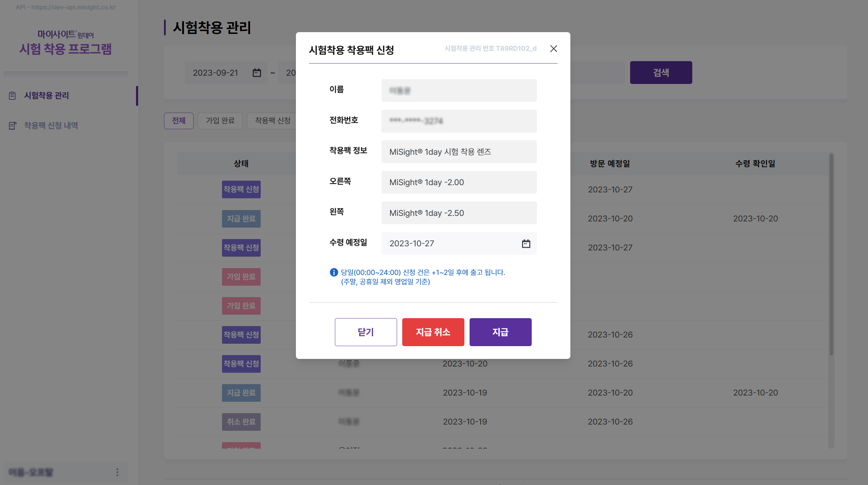Click the 착용팩 신청 내역 sidebar icon
The image size is (868, 485).
[12, 126]
